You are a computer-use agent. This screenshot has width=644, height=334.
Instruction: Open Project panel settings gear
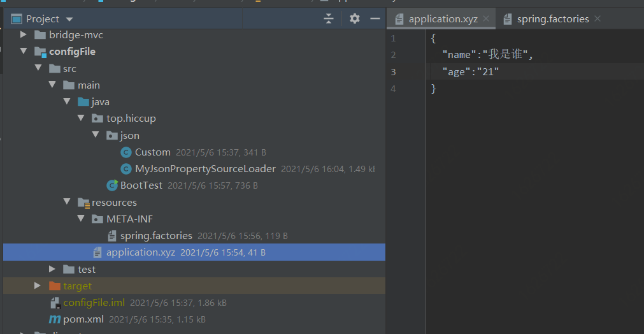[354, 18]
